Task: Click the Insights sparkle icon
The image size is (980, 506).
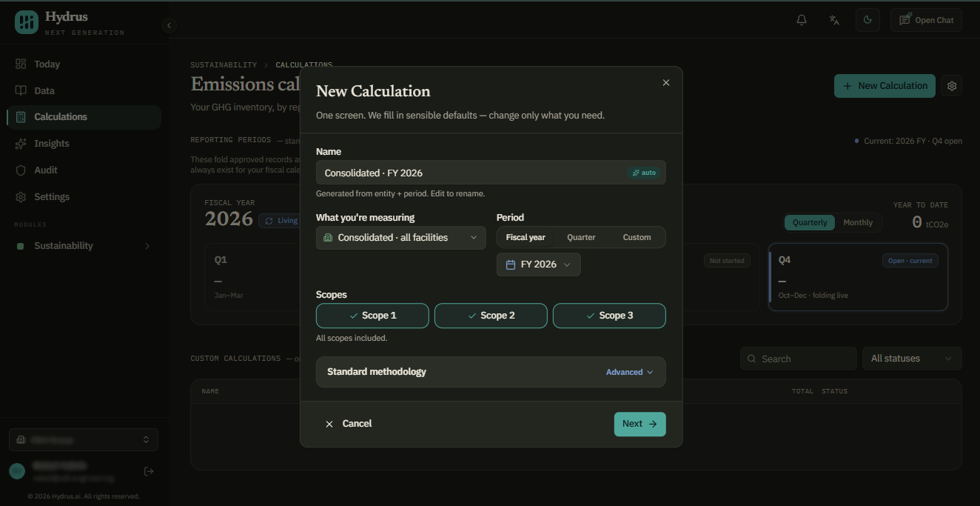Action: [21, 144]
